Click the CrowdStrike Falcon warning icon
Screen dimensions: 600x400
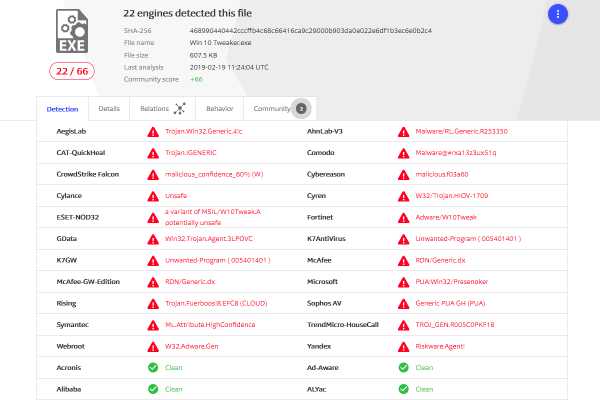pyautogui.click(x=153, y=175)
